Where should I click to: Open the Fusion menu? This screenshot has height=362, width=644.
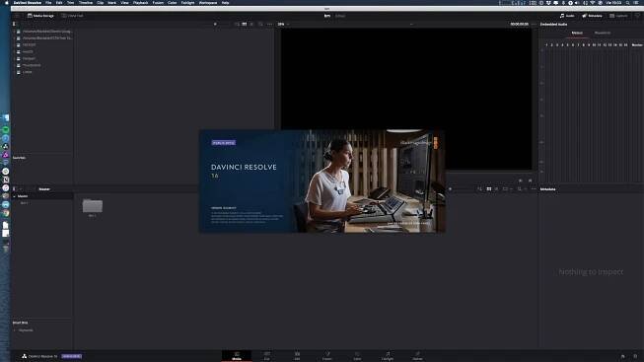158,2
